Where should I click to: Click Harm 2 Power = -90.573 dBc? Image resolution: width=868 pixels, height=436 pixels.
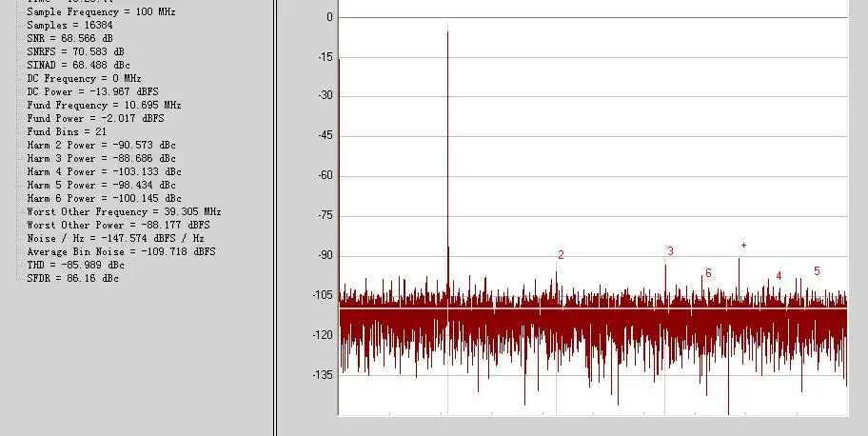[x=101, y=145]
